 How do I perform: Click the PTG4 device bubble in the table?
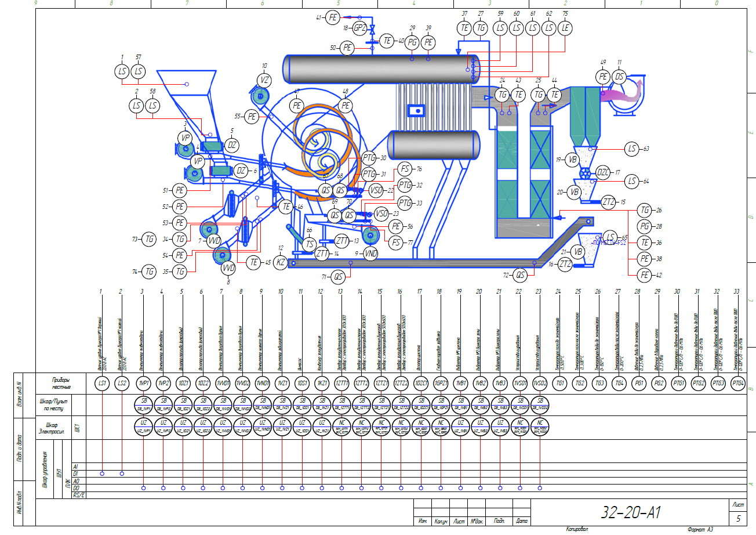pos(739,383)
